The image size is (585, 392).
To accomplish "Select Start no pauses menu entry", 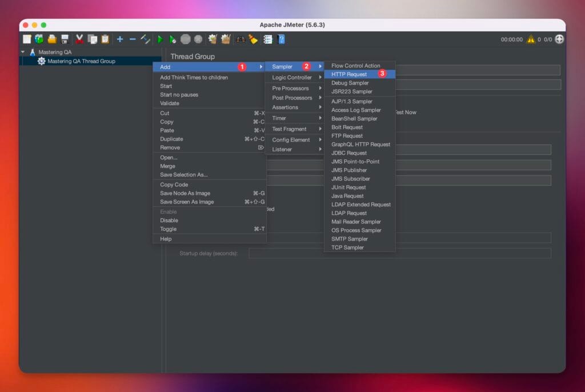I will (210, 94).
